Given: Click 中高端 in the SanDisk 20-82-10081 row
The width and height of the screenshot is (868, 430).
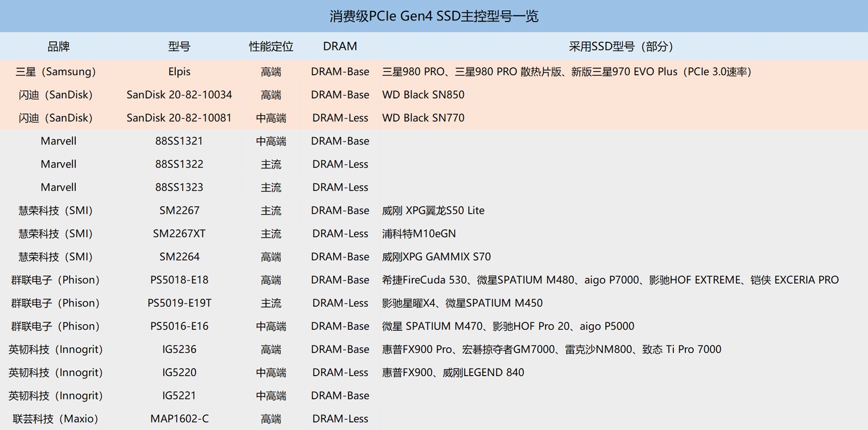Looking at the screenshot, I should 271,118.
